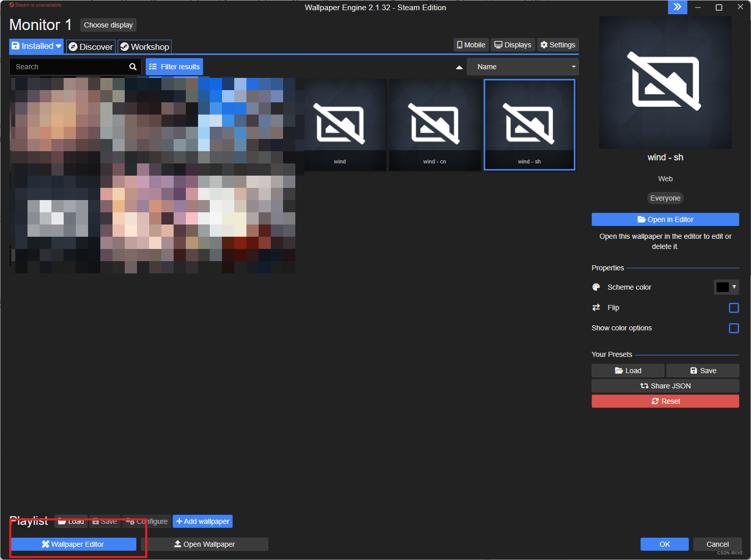Screen dimensions: 751x560
Task: Switch to the Discover tab
Action: (x=91, y=47)
